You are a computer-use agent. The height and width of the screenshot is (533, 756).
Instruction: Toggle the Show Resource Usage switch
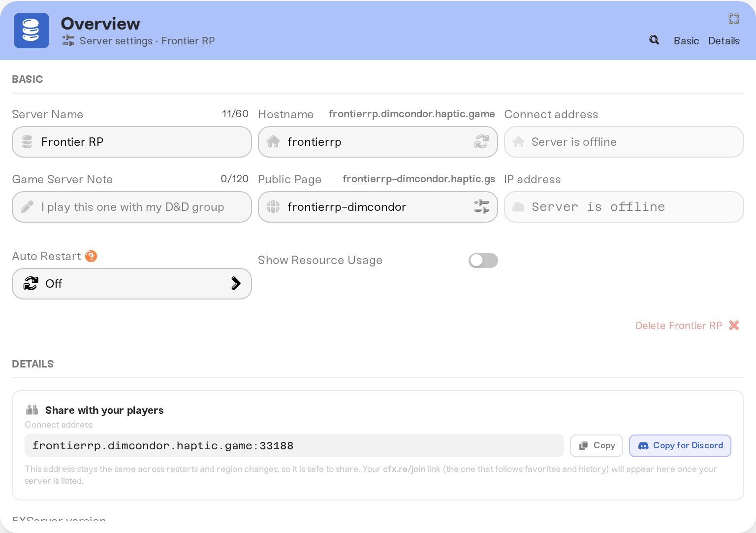[x=483, y=261]
